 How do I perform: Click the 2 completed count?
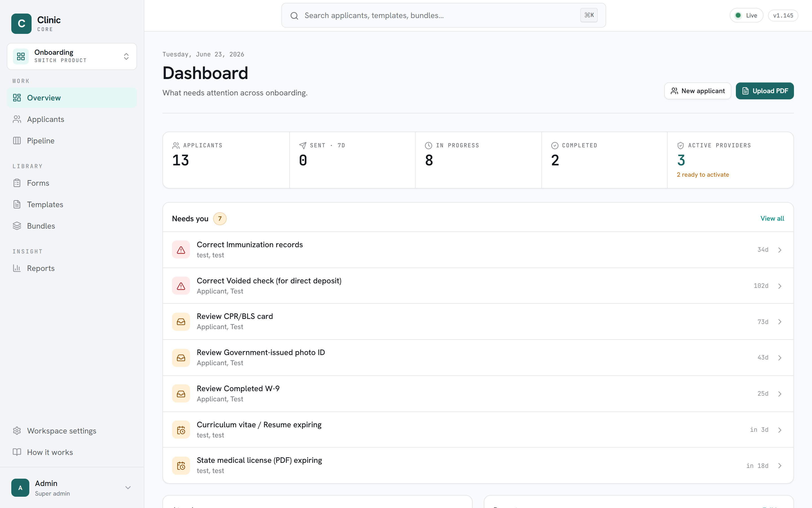point(555,160)
